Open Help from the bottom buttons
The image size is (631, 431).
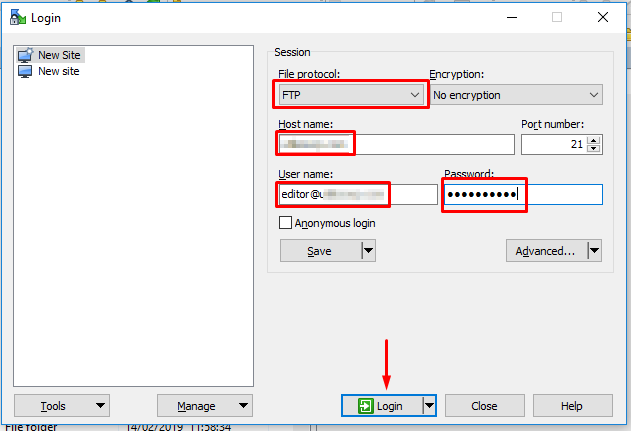(x=573, y=406)
